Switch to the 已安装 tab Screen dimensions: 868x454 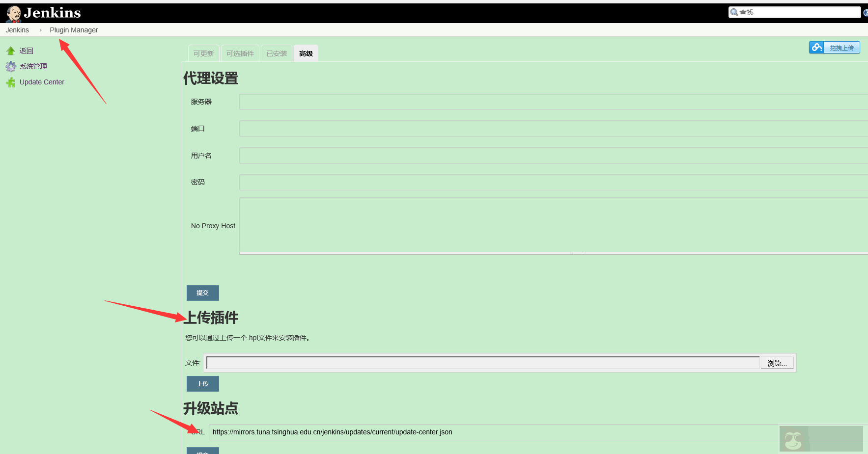pos(276,53)
